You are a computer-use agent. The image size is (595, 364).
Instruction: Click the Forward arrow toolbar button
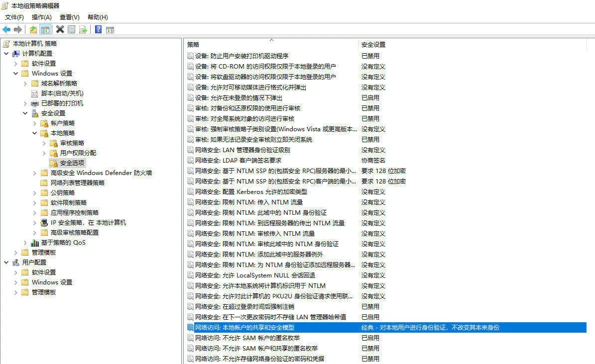click(x=18, y=30)
